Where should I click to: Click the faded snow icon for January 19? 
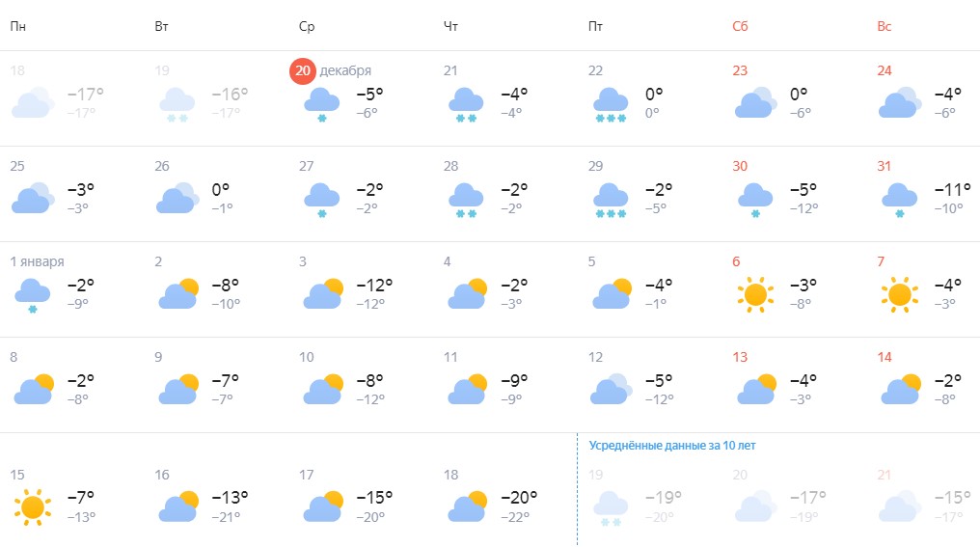611,508
